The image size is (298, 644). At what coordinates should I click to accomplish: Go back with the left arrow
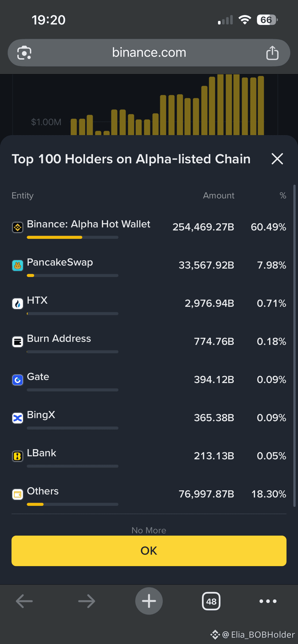pos(24,601)
